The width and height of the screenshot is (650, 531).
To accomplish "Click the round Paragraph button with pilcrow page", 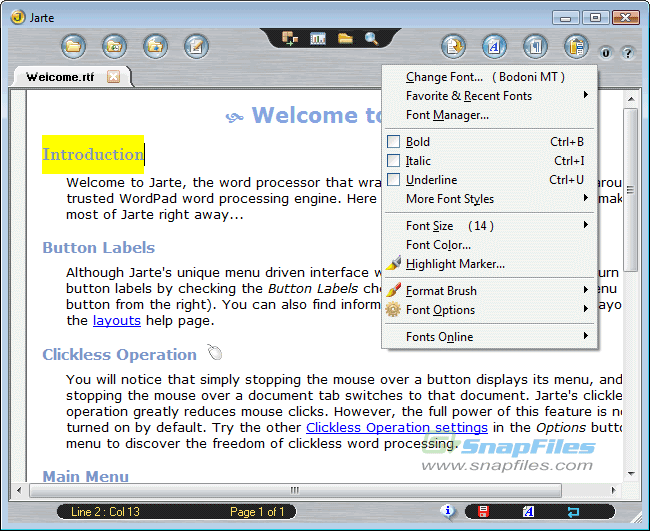I will pos(535,46).
